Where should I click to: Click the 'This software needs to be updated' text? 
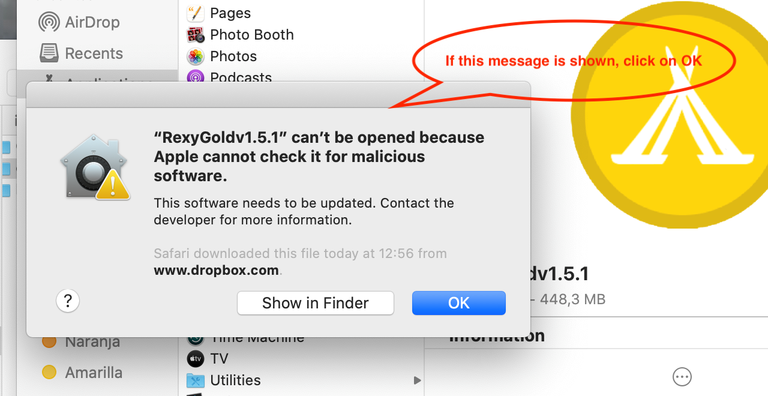[x=304, y=211]
